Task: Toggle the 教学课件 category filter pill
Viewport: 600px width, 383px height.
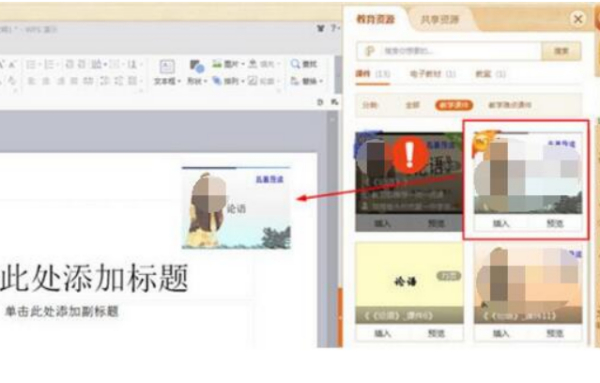Action: (454, 105)
